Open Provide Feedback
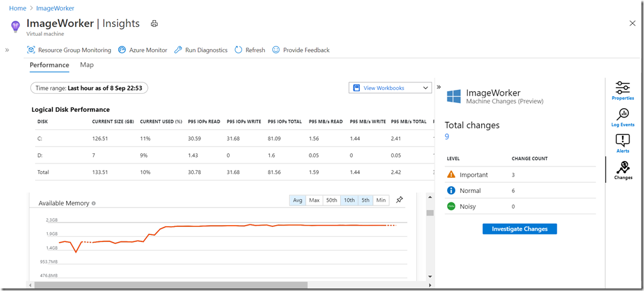644x291 pixels. tap(301, 50)
